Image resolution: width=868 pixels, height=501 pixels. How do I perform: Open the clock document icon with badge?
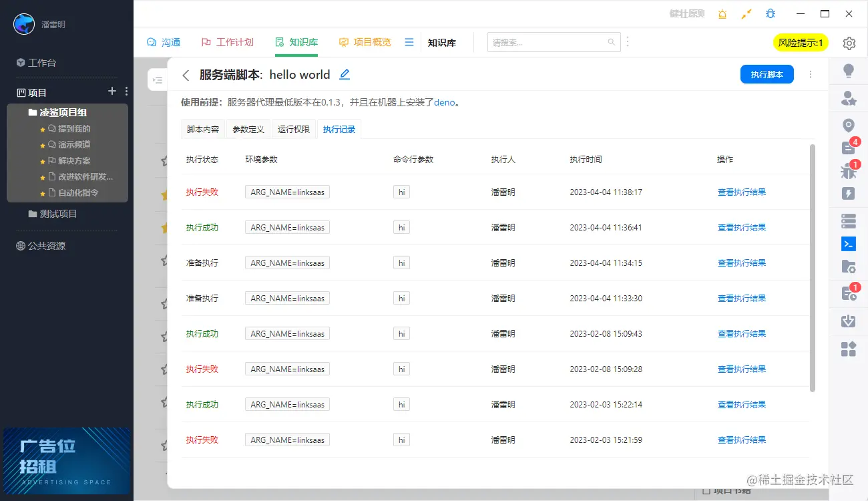[x=849, y=293]
